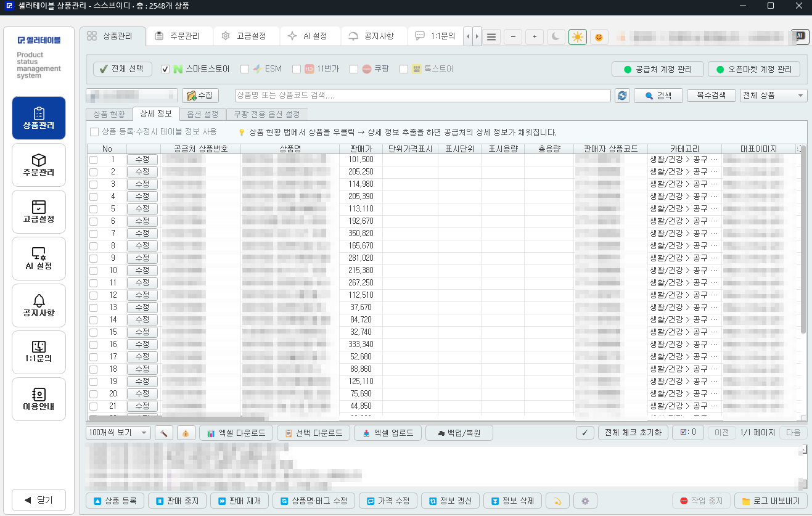The height and width of the screenshot is (516, 812).
Task: Check the 쿠팡 market checkbox
Action: (x=354, y=69)
